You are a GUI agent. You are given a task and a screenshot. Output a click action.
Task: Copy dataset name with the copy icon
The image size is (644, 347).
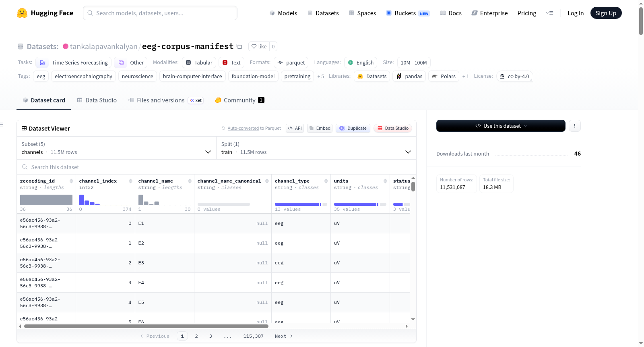[x=239, y=46]
